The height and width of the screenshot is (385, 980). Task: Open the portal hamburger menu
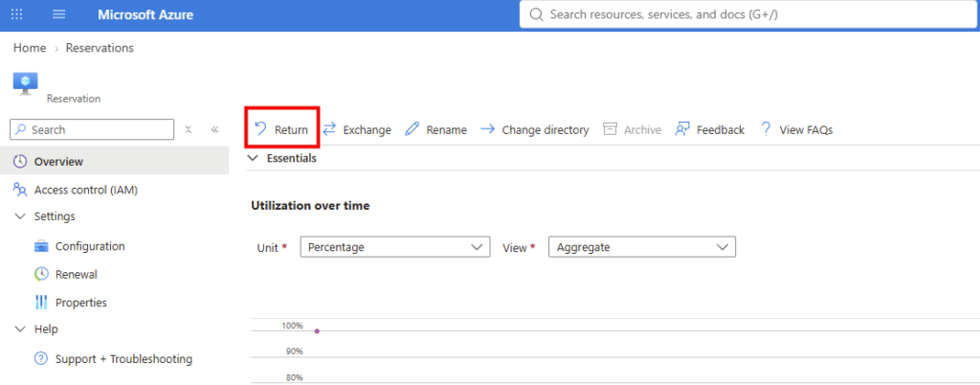tap(58, 14)
